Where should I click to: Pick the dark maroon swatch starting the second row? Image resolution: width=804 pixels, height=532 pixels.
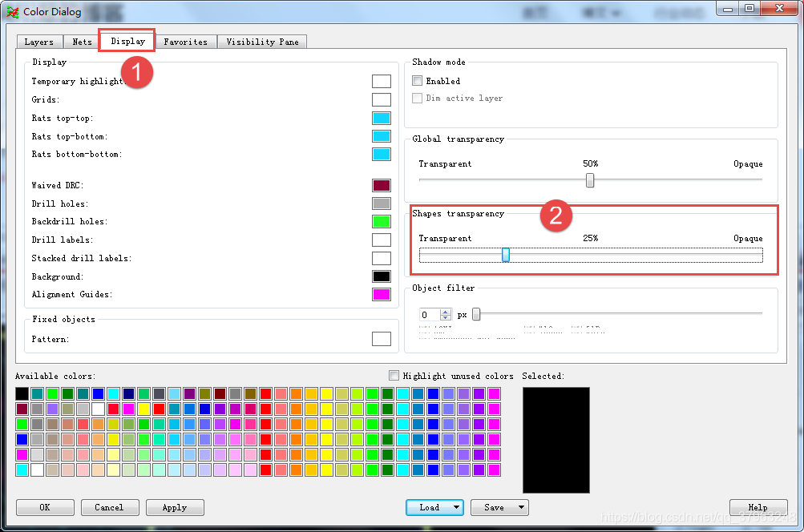coord(22,409)
